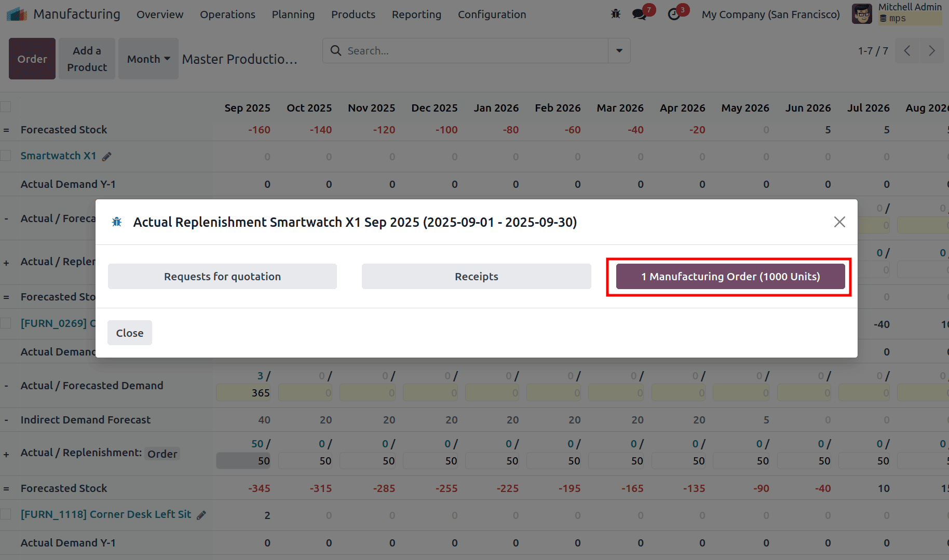The width and height of the screenshot is (949, 560).
Task: Click the Manufacturing app logo
Action: click(x=16, y=13)
